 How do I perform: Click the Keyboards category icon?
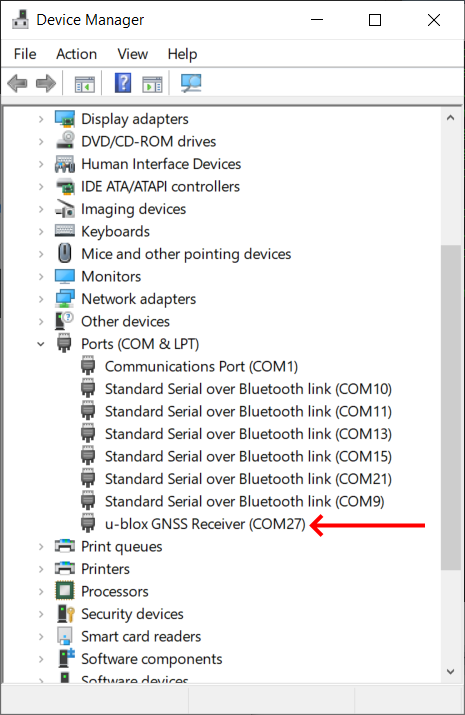(x=65, y=231)
